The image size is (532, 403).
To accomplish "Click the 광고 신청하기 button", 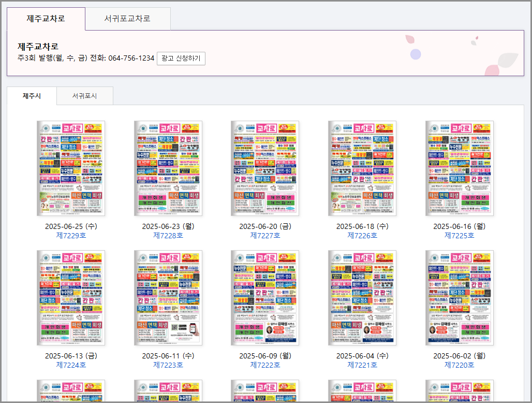I will [x=181, y=58].
